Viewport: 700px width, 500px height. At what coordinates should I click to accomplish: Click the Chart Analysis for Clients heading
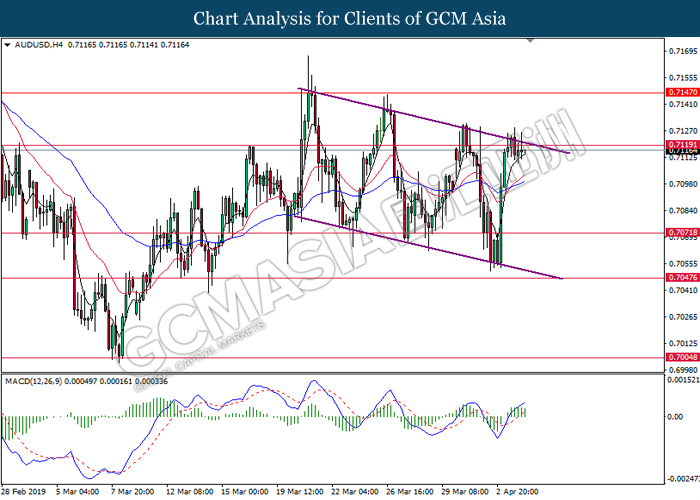[x=350, y=19]
